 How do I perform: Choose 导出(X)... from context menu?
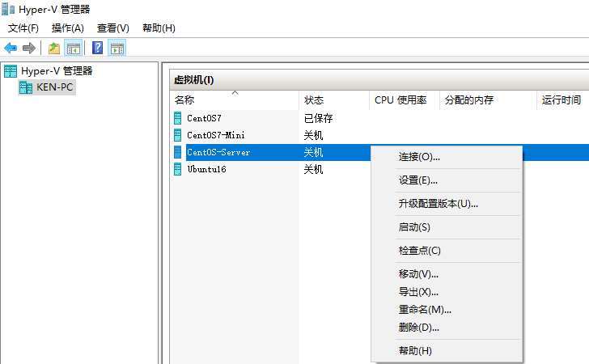[418, 292]
